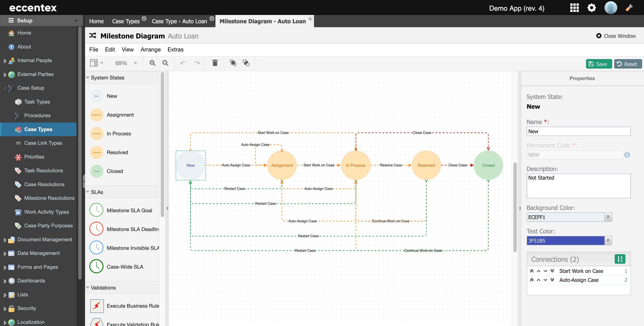Clear the Text Color value
Viewport: 644px width, 326px height.
click(x=608, y=240)
